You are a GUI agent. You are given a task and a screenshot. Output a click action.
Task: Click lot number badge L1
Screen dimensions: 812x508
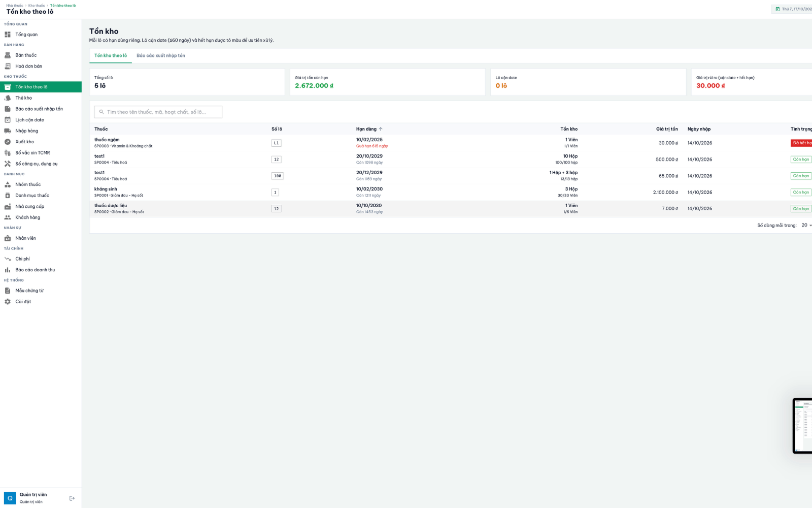(x=276, y=143)
